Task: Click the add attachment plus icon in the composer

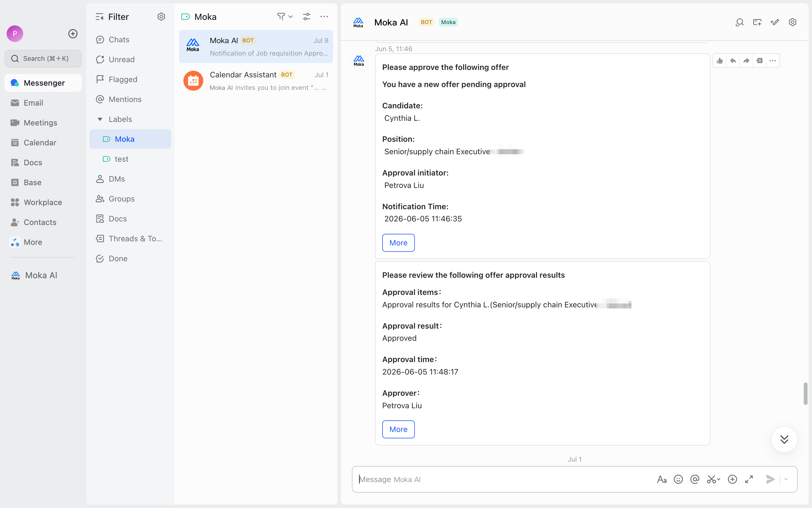Action: [x=732, y=480]
